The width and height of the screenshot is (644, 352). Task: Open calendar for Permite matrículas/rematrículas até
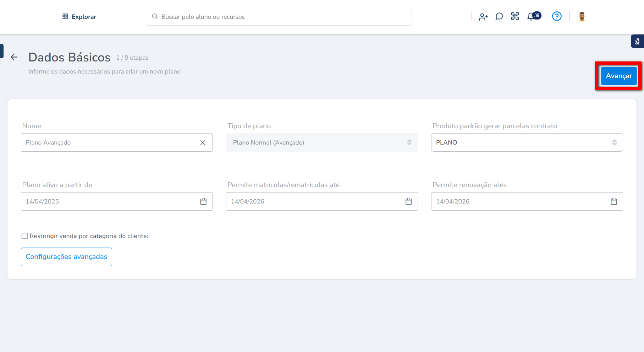pos(408,201)
